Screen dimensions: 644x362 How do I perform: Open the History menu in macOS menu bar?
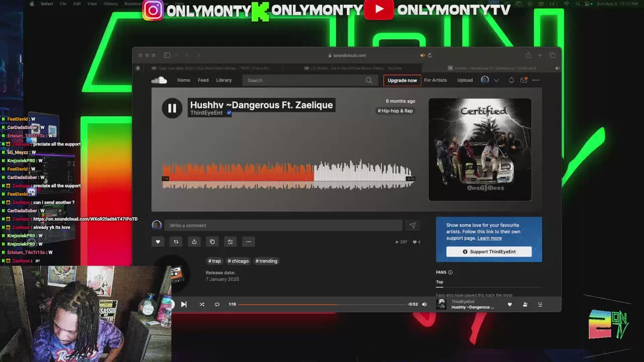[110, 4]
